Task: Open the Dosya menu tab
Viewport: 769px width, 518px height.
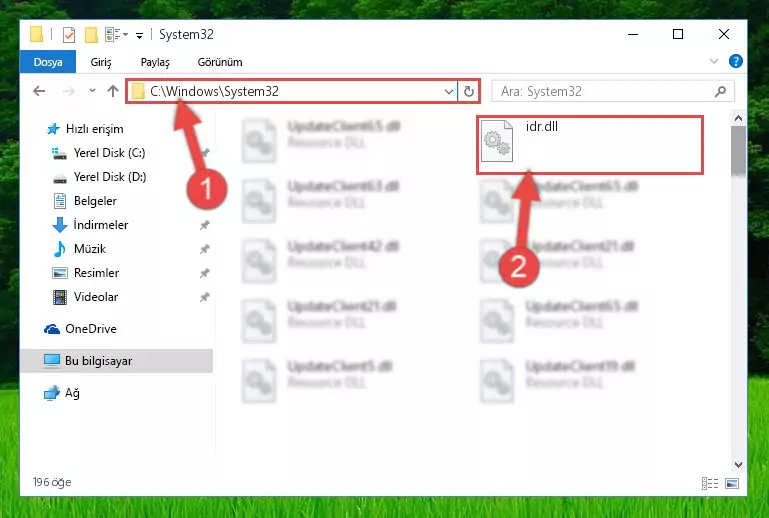Action: pos(48,62)
